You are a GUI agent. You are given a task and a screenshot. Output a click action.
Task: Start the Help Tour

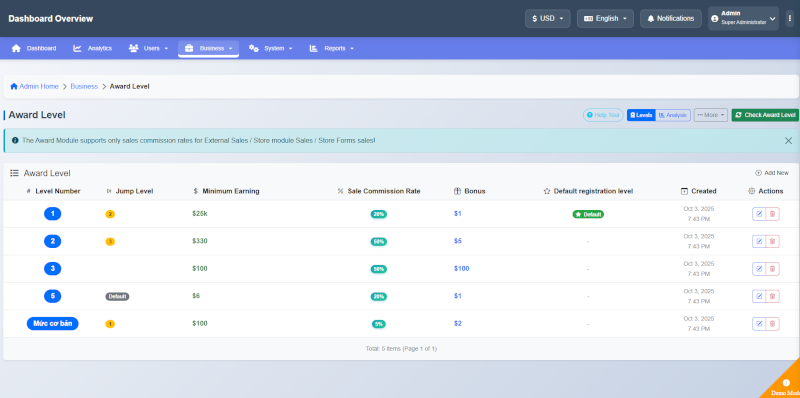tap(603, 115)
